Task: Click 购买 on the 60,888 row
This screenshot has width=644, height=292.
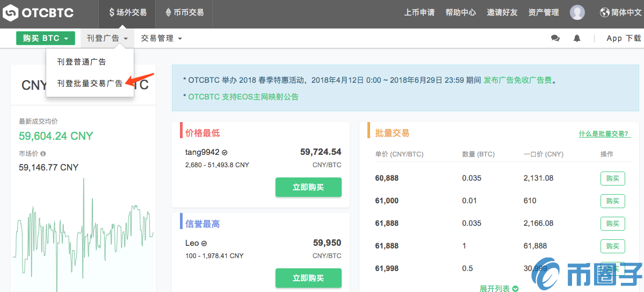Action: (612, 178)
